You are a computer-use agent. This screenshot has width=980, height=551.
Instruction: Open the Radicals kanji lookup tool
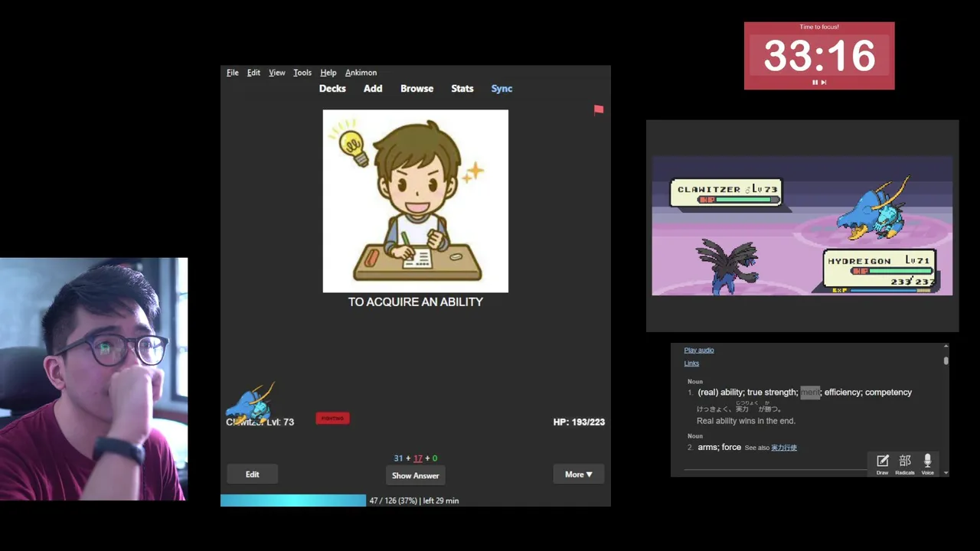tap(905, 464)
